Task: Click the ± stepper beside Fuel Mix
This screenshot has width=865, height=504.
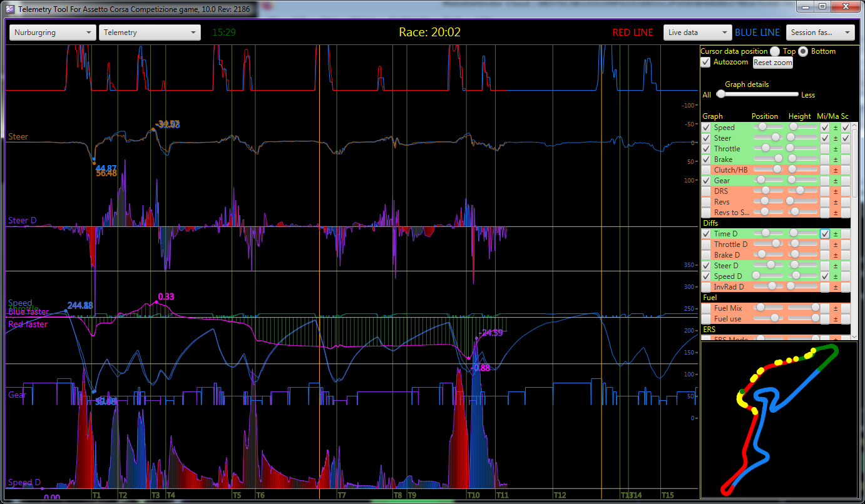Action: (835, 308)
